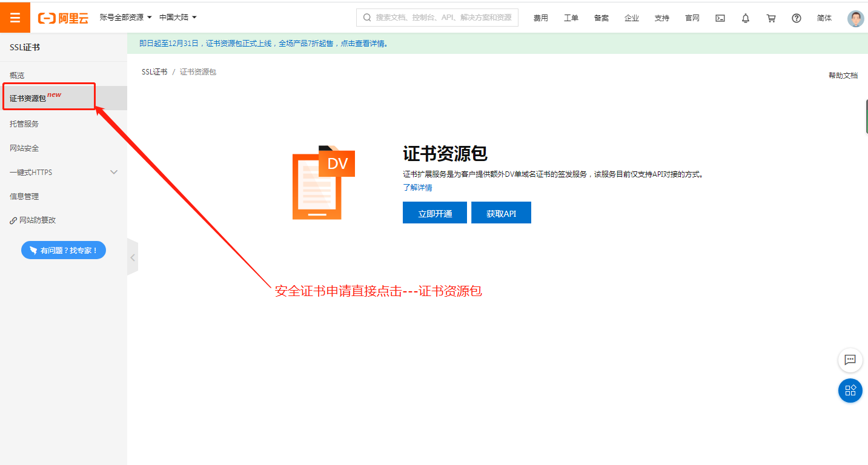This screenshot has height=465, width=868.
Task: Open 备案 top menu
Action: [601, 18]
